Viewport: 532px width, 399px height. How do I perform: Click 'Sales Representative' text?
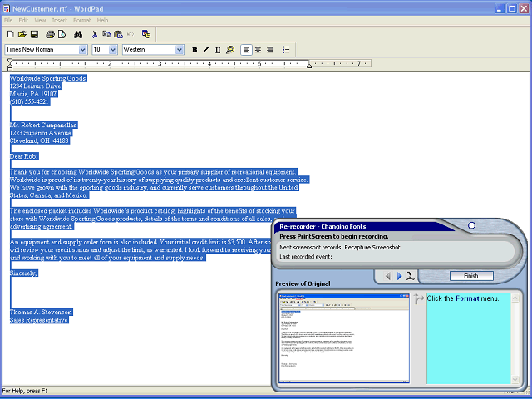pos(39,320)
